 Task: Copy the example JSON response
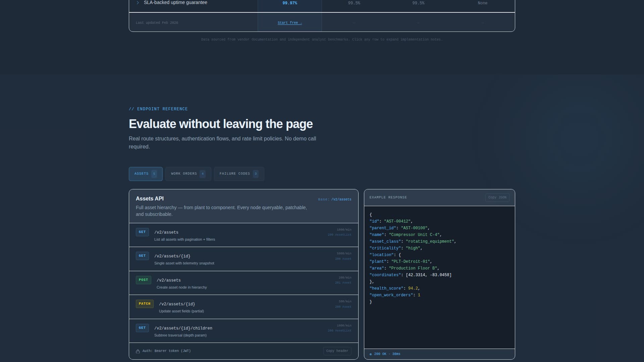click(x=497, y=197)
